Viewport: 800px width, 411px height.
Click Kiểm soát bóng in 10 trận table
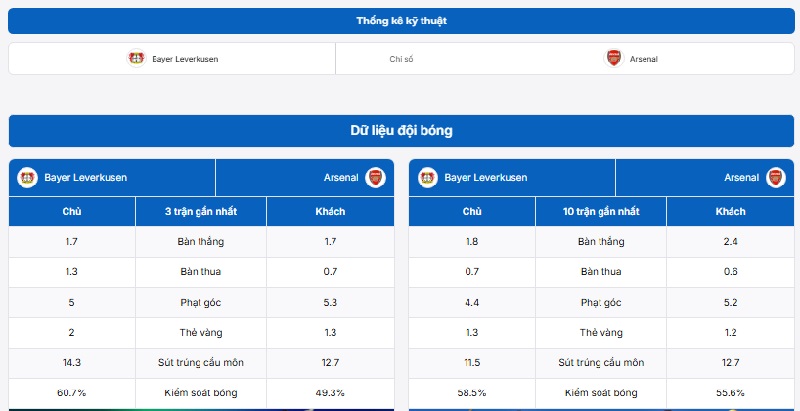(601, 393)
